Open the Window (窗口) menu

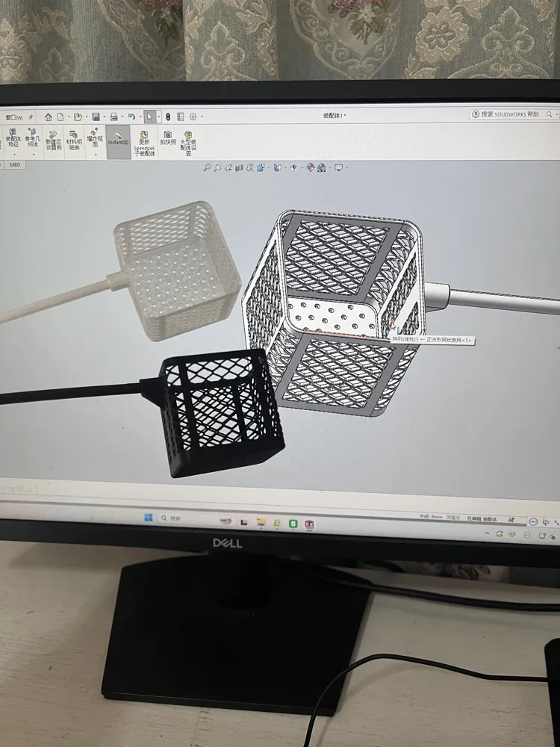[13, 117]
